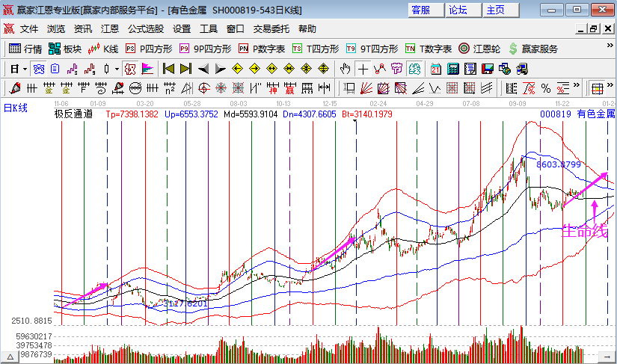Expand the candlestick style dropdown arrow

(x=117, y=70)
